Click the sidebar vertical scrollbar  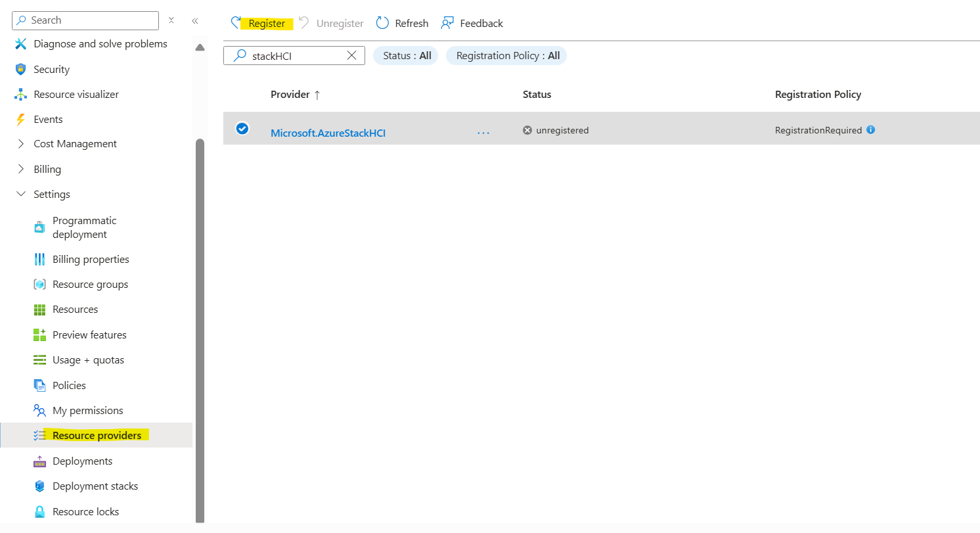point(200,330)
